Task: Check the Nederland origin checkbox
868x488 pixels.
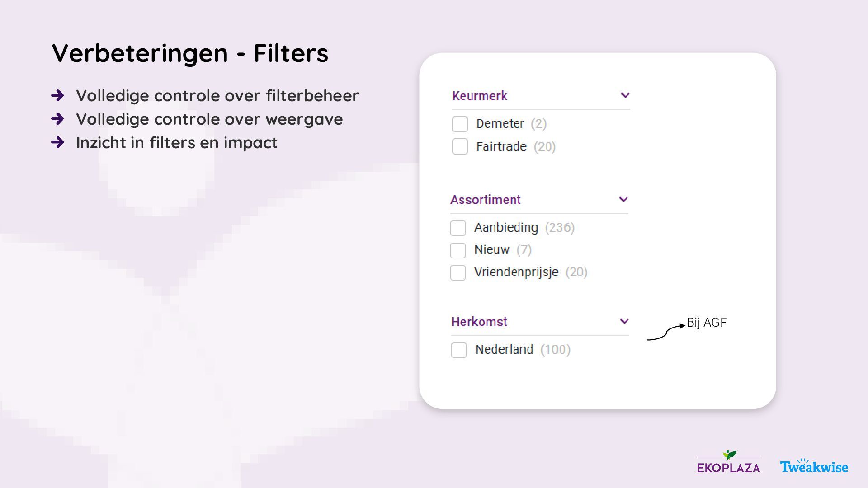Action: click(x=459, y=350)
